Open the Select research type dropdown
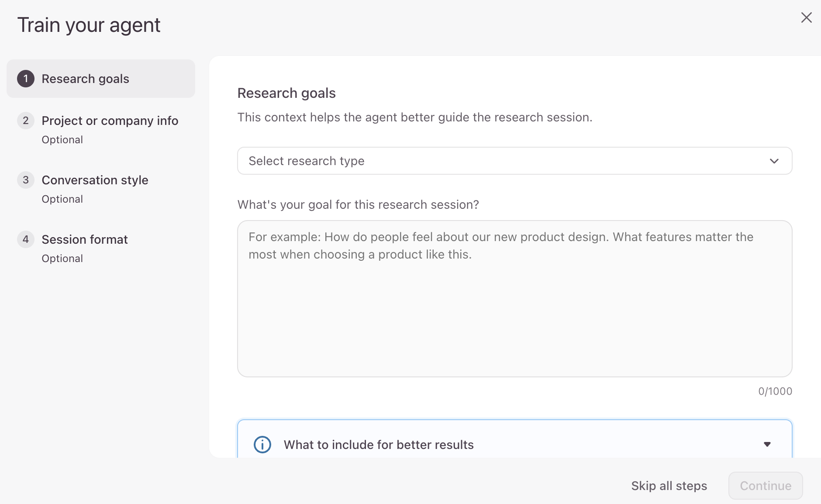Image resolution: width=821 pixels, height=504 pixels. pos(514,161)
